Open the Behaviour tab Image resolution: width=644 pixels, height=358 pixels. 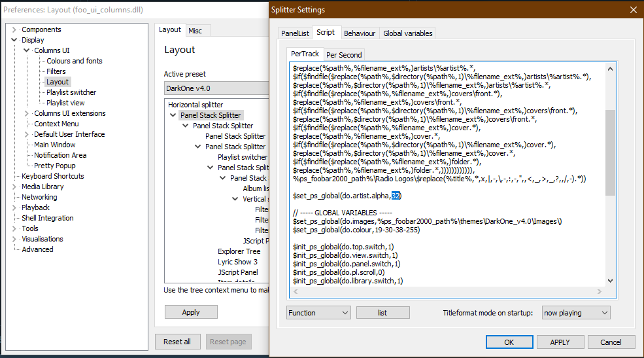pyautogui.click(x=359, y=33)
